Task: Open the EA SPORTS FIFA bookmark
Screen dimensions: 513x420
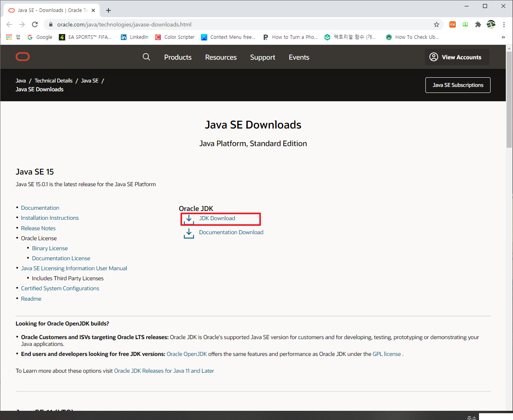Action: click(85, 37)
